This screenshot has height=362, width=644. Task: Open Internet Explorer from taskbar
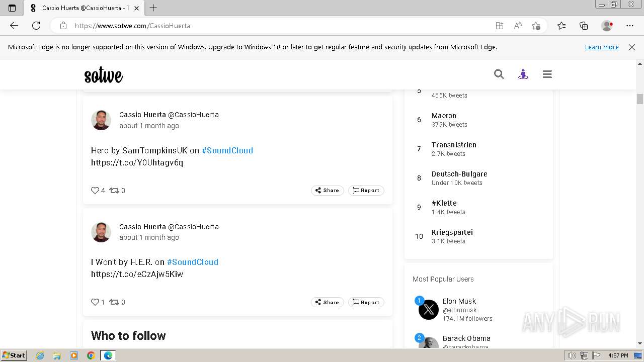tap(40, 355)
